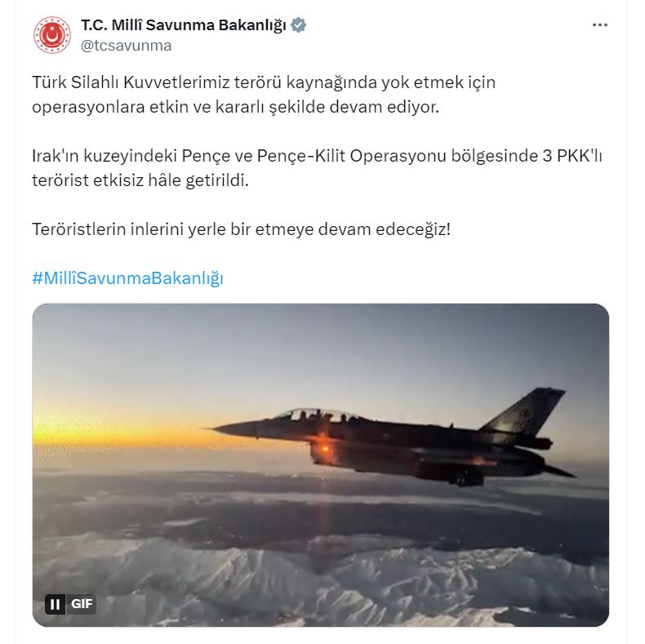Click the paragraph mentioning Pençe-Kilit Operasyonu
This screenshot has width=645, height=644.
pyautogui.click(x=317, y=168)
